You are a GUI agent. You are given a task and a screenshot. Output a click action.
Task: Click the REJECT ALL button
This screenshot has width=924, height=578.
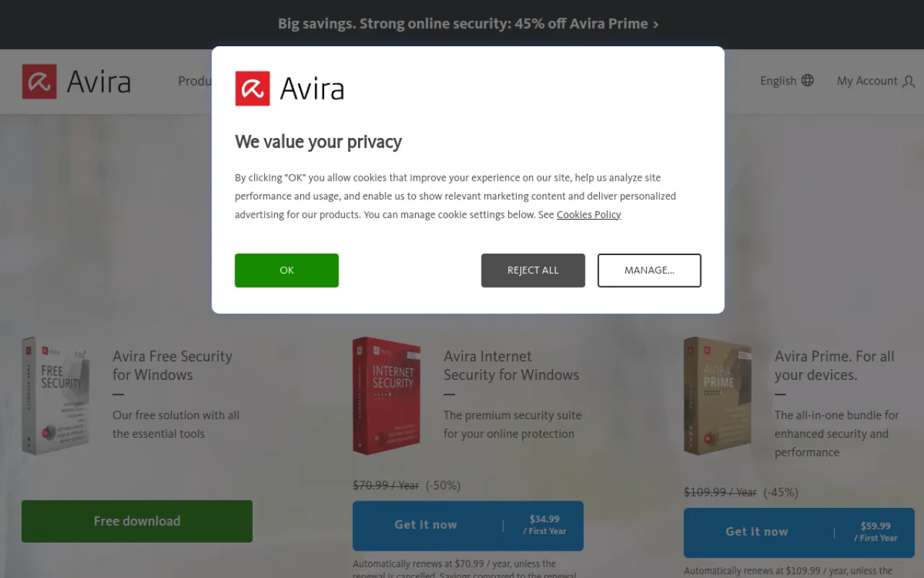[533, 270]
